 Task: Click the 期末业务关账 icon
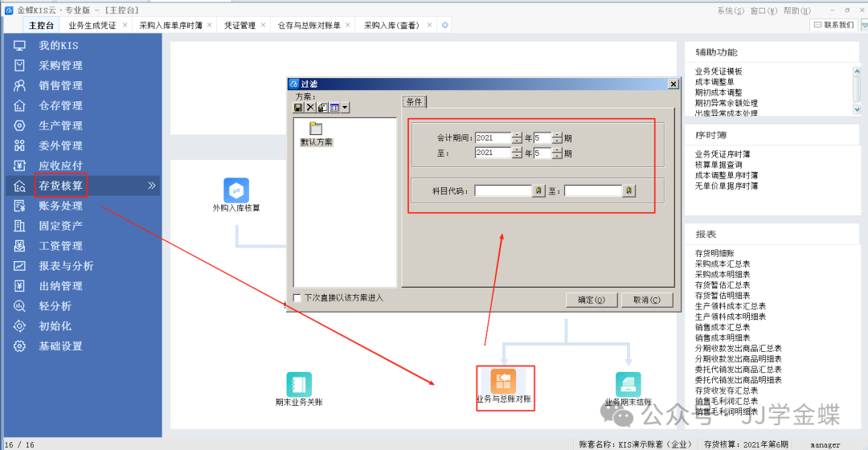pos(299,384)
